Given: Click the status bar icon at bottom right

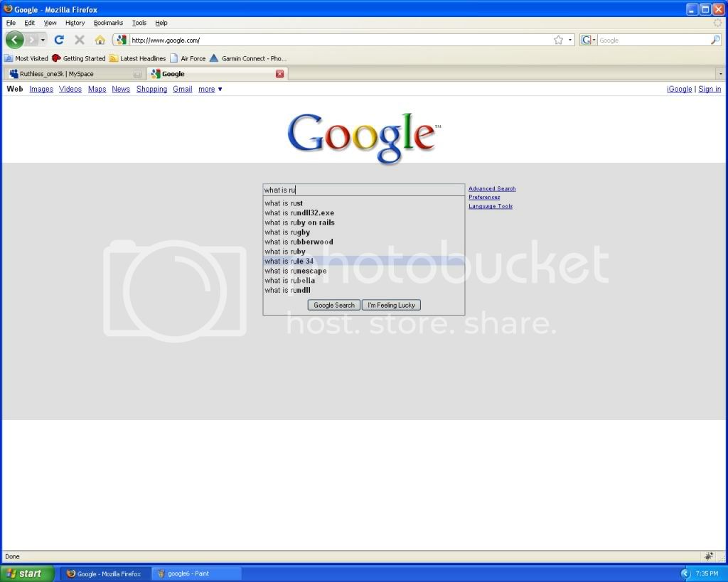Looking at the screenshot, I should coord(709,556).
